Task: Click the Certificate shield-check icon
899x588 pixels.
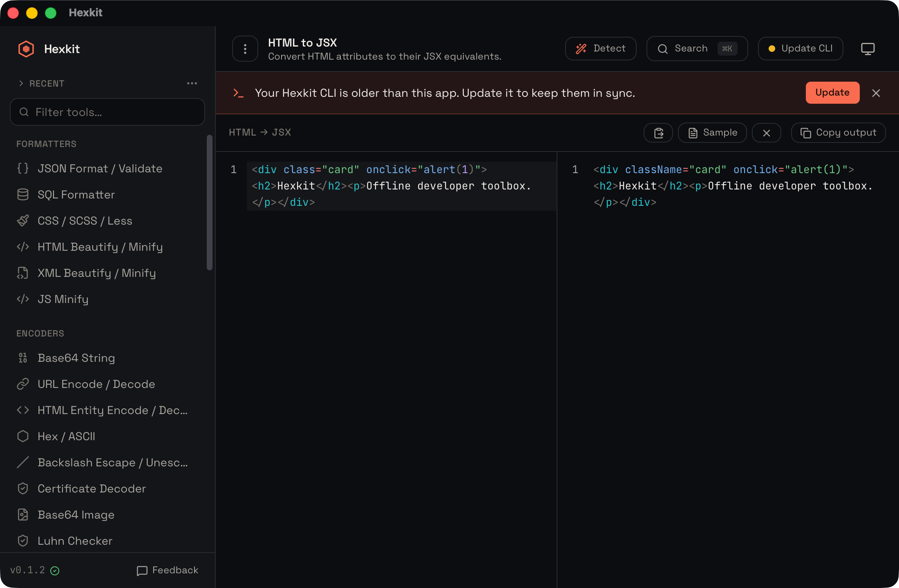Action: [23, 488]
